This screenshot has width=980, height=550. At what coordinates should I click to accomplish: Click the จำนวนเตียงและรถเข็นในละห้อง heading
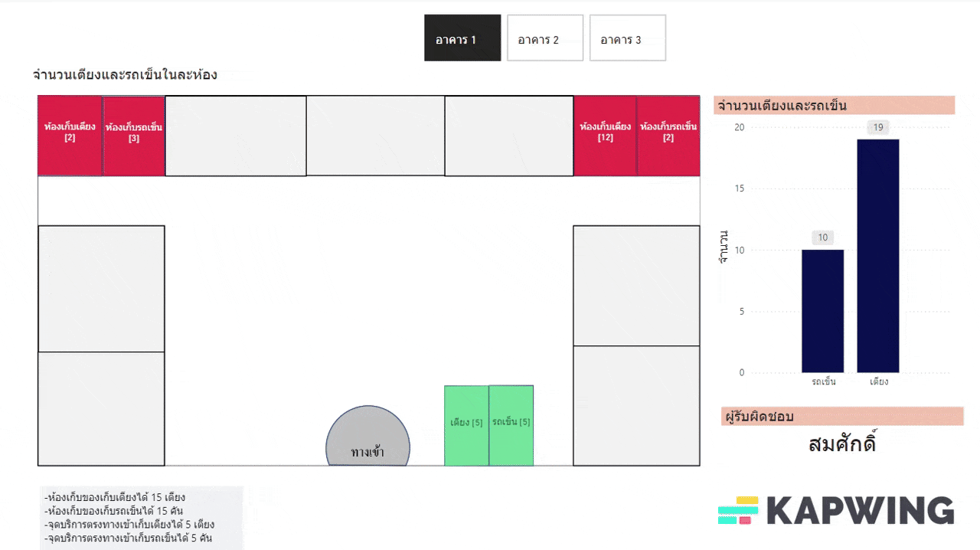point(125,74)
